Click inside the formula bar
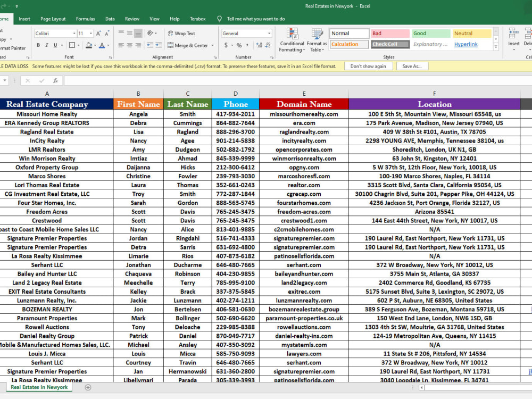Viewport: 532px width, 399px height. (298, 80)
